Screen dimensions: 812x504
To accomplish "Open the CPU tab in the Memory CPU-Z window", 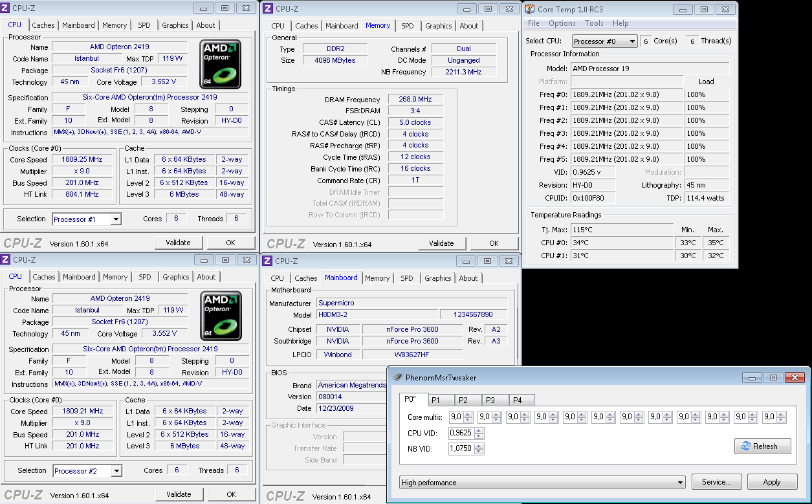I will (x=278, y=26).
